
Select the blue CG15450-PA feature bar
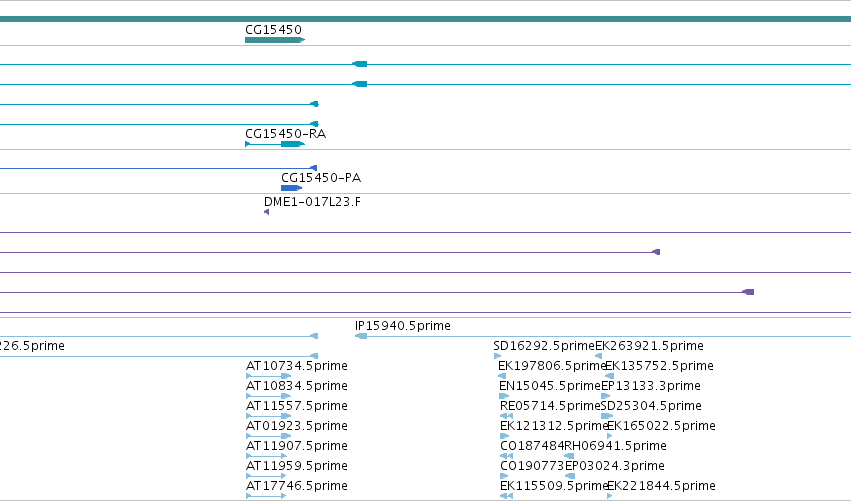pos(291,188)
